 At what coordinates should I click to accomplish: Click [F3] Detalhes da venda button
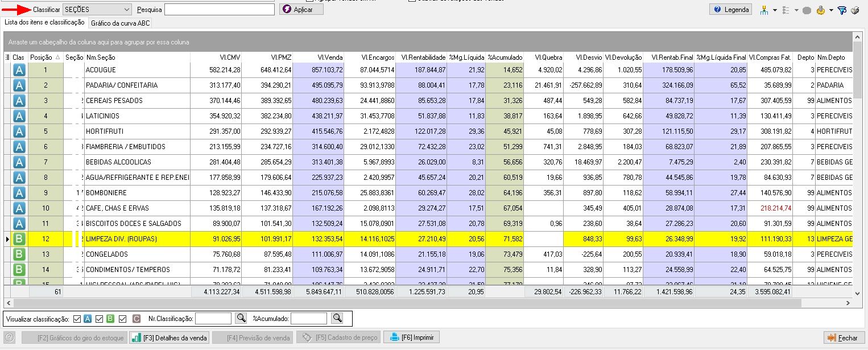[170, 337]
